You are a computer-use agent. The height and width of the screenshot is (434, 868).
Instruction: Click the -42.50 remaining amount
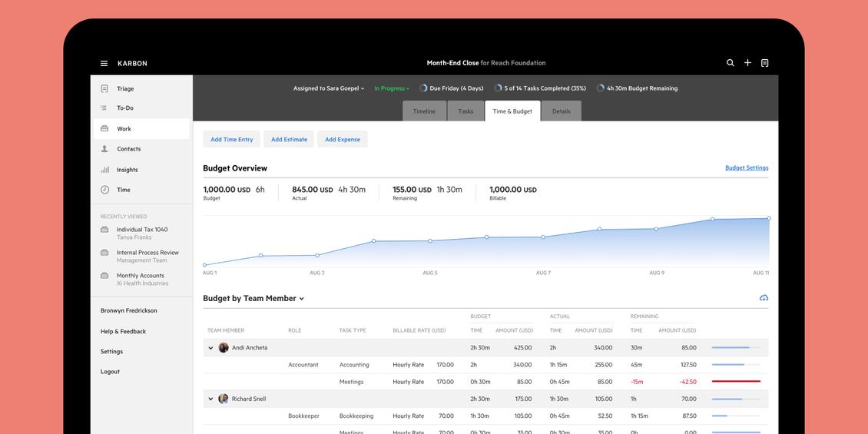(x=687, y=382)
